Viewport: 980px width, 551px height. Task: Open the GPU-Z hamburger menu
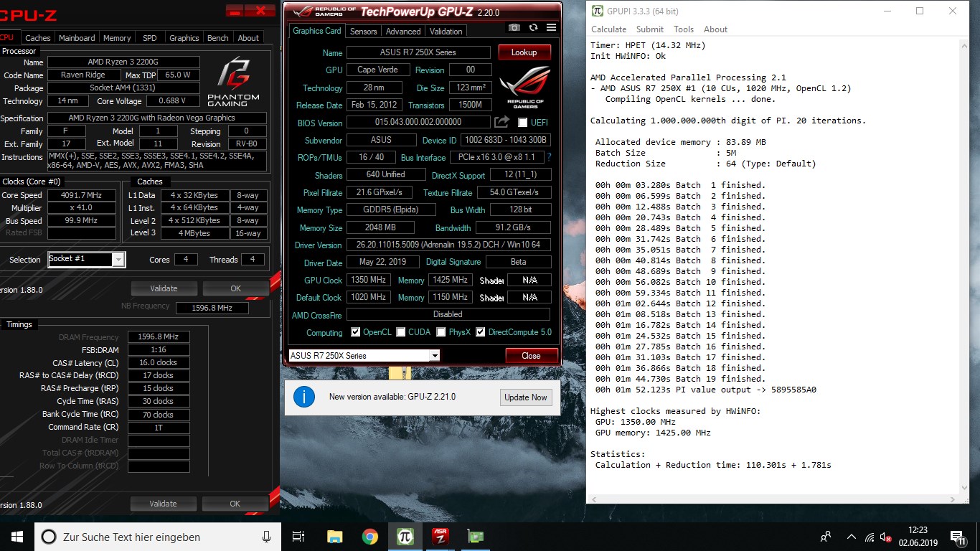pos(551,27)
